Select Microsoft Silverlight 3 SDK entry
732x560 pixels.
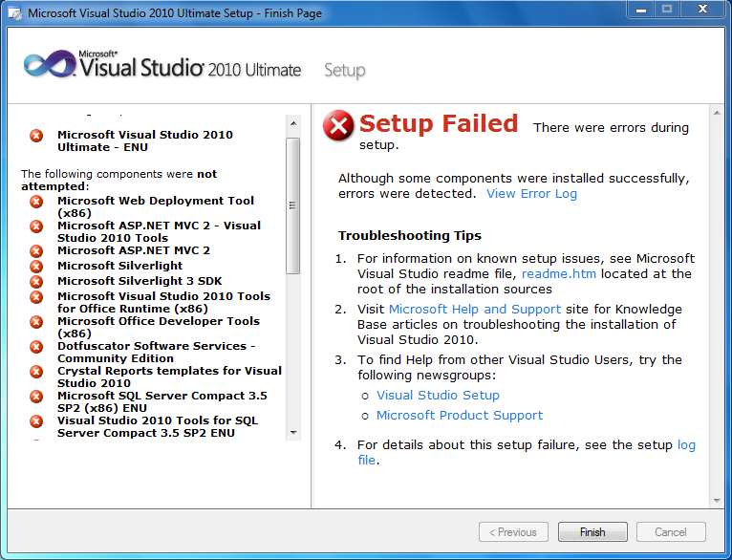140,281
